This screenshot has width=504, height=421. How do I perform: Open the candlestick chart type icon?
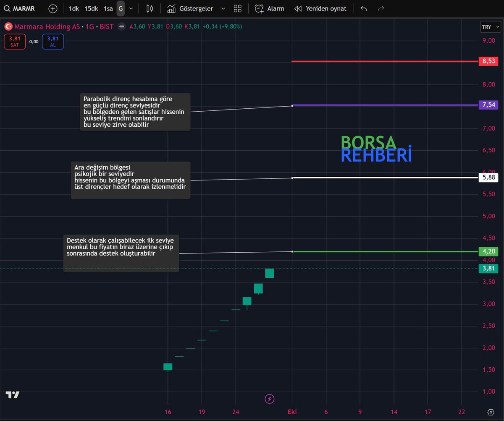pos(150,8)
